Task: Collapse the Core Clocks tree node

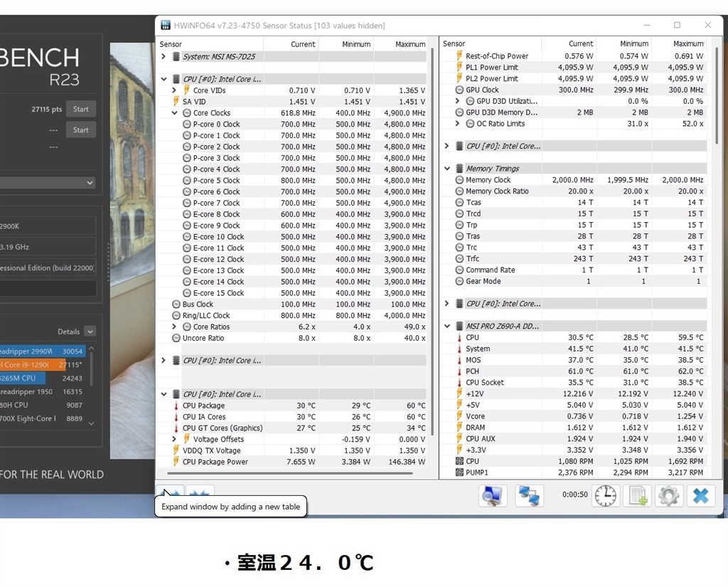Action: (175, 113)
